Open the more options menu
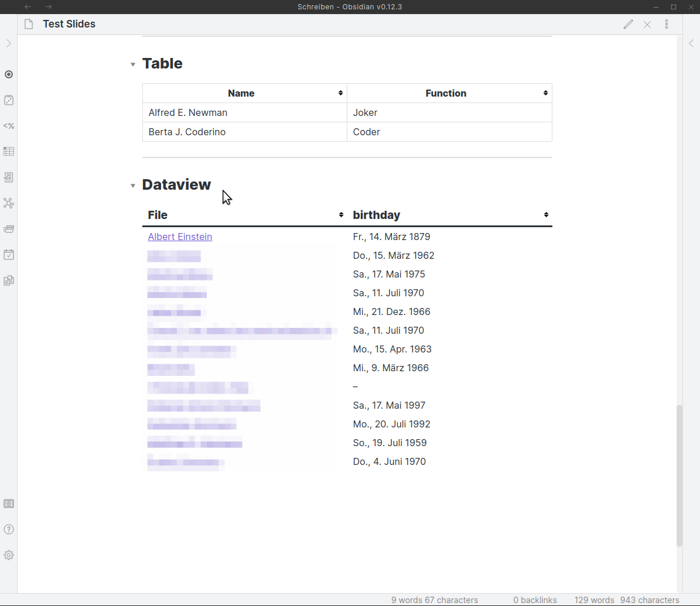Viewport: 700px width, 606px height. click(x=667, y=24)
